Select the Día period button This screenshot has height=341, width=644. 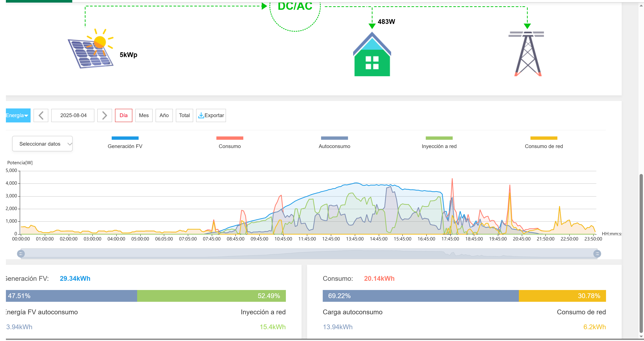[x=123, y=115]
